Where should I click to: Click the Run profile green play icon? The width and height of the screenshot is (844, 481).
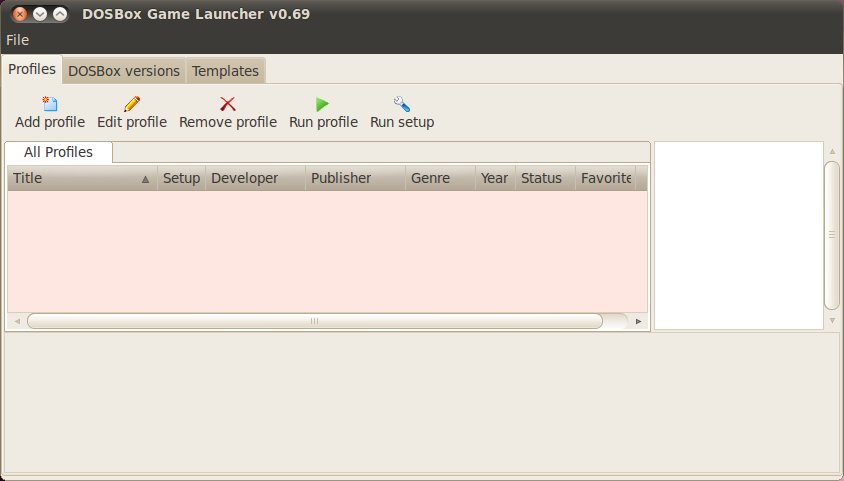(322, 104)
